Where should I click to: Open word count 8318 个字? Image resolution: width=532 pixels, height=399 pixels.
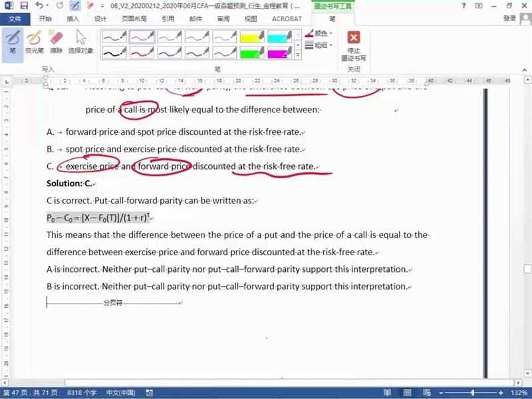tap(82, 393)
